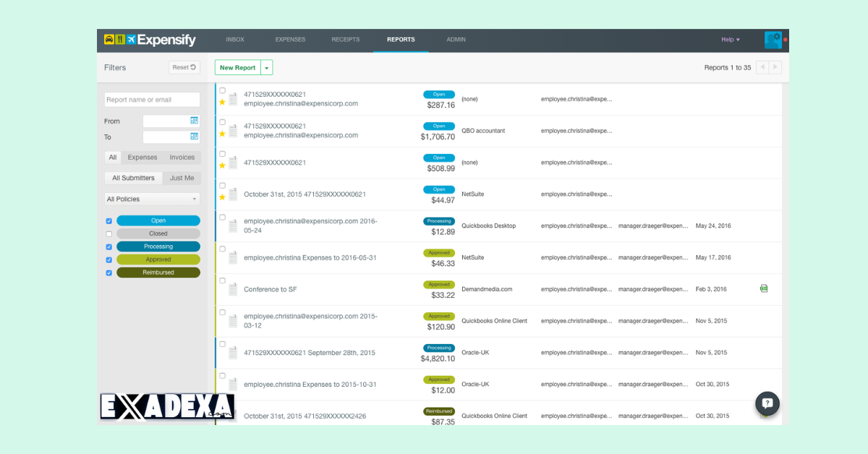Switch to the Expenses tab
The width and height of the screenshot is (868, 454).
[290, 40]
